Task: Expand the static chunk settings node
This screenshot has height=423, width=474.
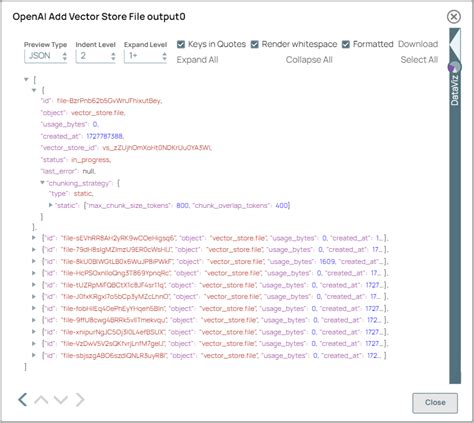Action: [50, 205]
